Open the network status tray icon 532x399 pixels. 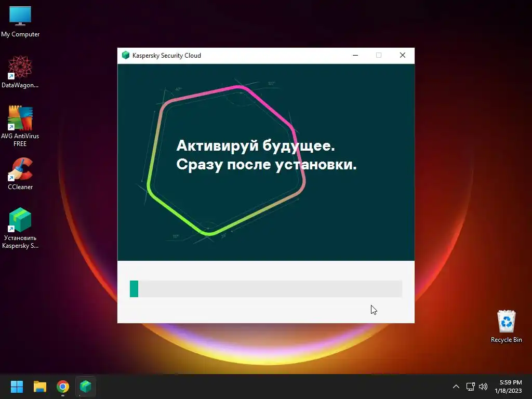click(x=470, y=387)
